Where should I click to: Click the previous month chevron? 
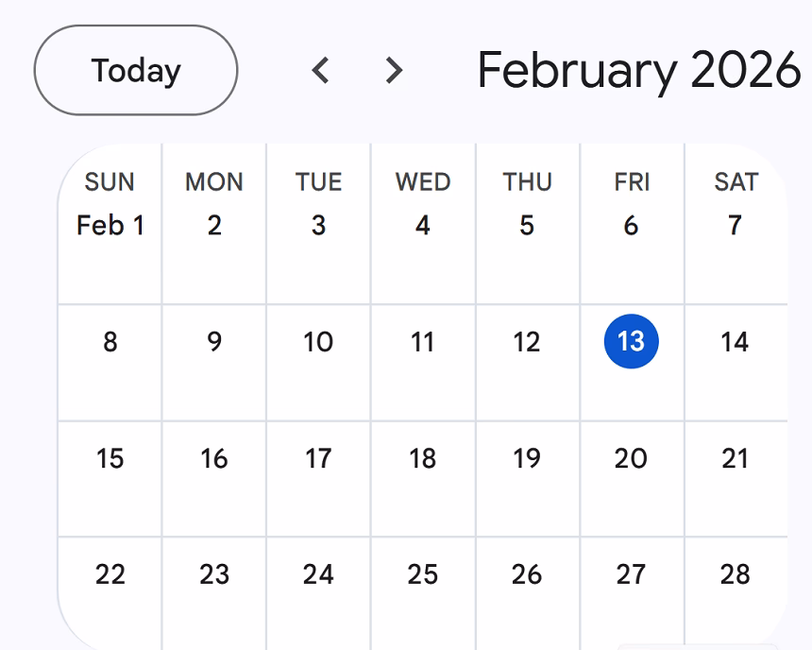coord(320,70)
